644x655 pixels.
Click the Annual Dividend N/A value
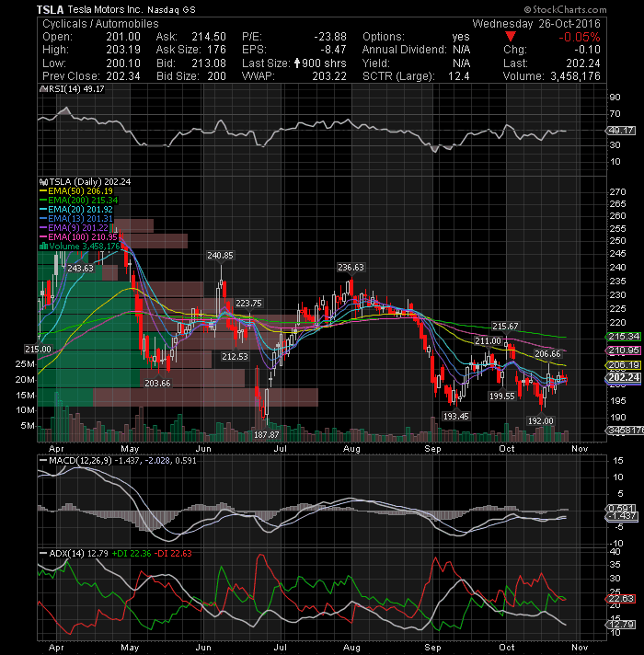462,50
